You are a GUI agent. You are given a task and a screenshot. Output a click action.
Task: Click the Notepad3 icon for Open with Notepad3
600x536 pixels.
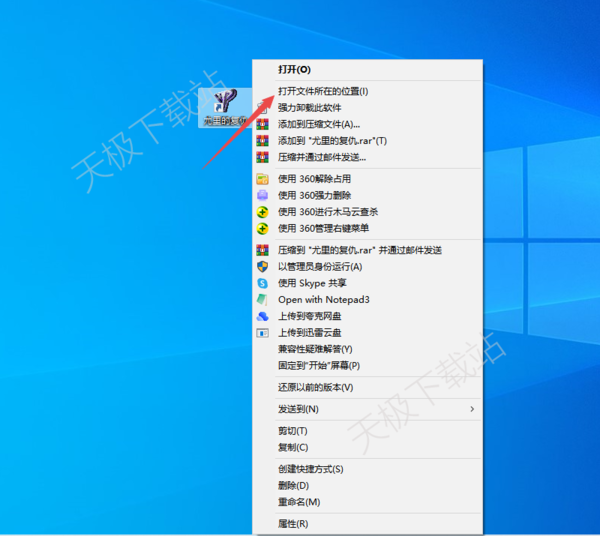tap(262, 299)
